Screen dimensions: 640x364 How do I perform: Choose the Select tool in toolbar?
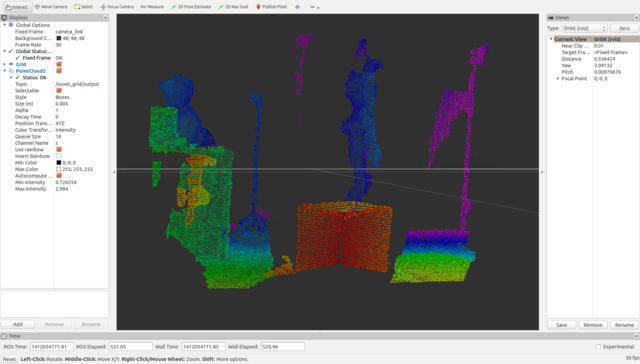[x=83, y=7]
